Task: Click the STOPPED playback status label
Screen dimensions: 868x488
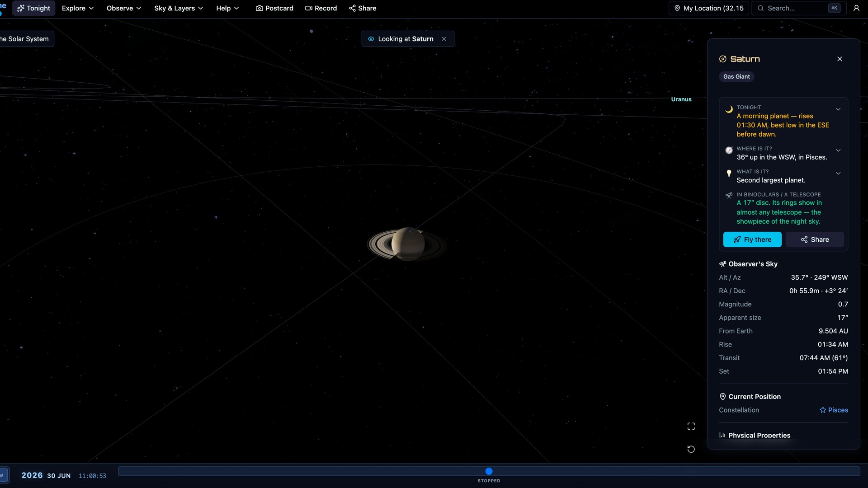Action: coord(489,481)
